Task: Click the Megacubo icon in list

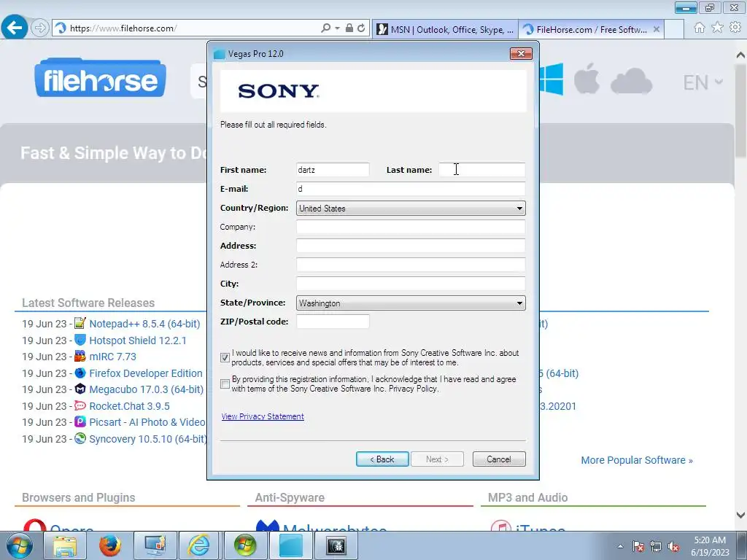Action: [80, 389]
